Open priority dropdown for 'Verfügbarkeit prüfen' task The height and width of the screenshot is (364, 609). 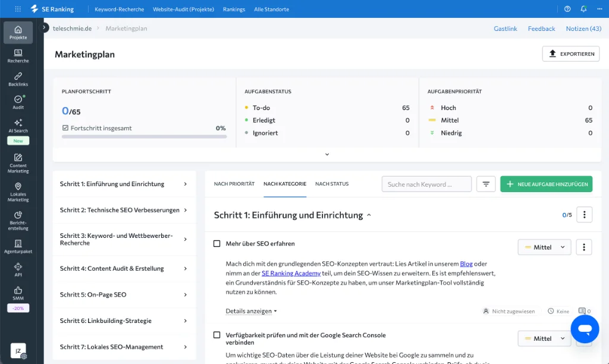click(544, 338)
